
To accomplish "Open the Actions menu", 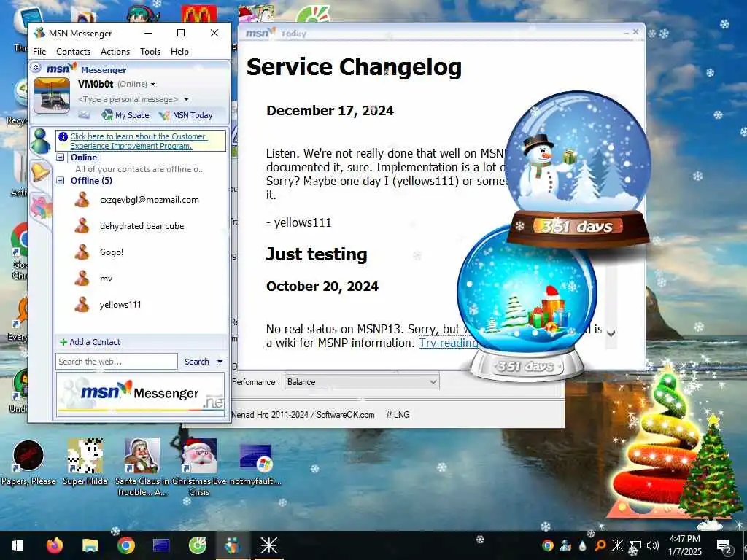I will [x=115, y=52].
